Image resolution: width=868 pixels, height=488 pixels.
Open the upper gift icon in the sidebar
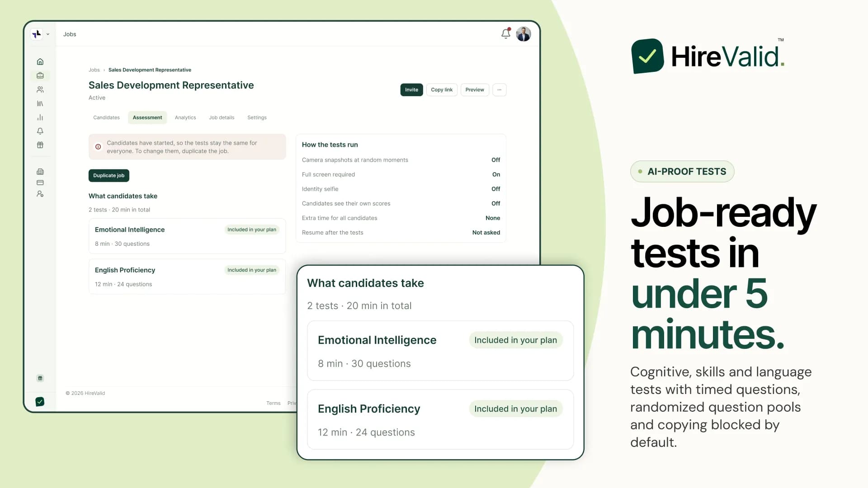tap(40, 145)
